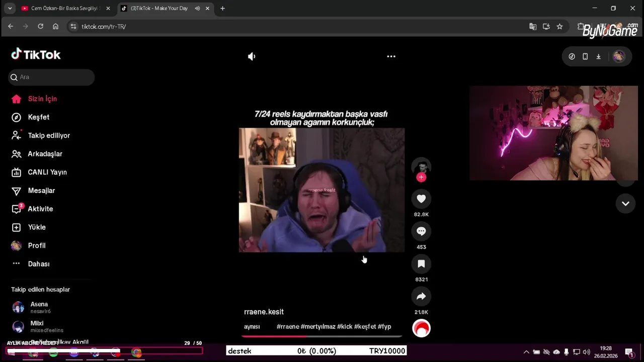Reload the TikTok page
Image resolution: width=644 pixels, height=362 pixels.
click(40, 27)
